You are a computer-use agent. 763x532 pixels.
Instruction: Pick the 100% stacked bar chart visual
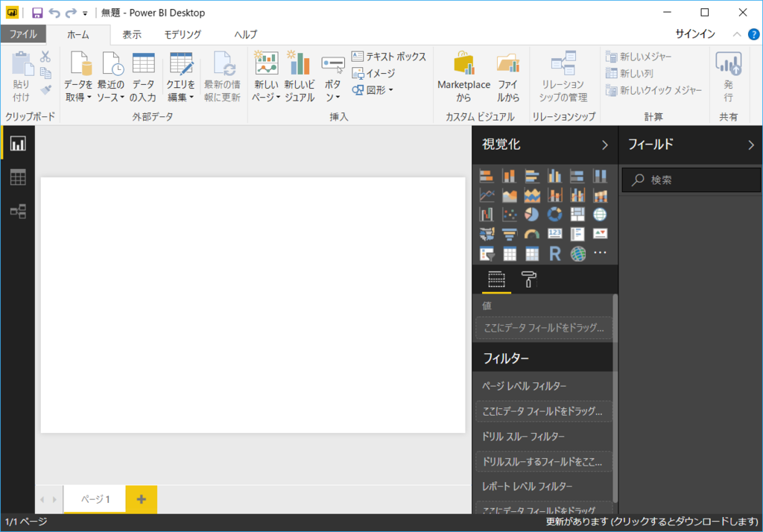point(577,176)
